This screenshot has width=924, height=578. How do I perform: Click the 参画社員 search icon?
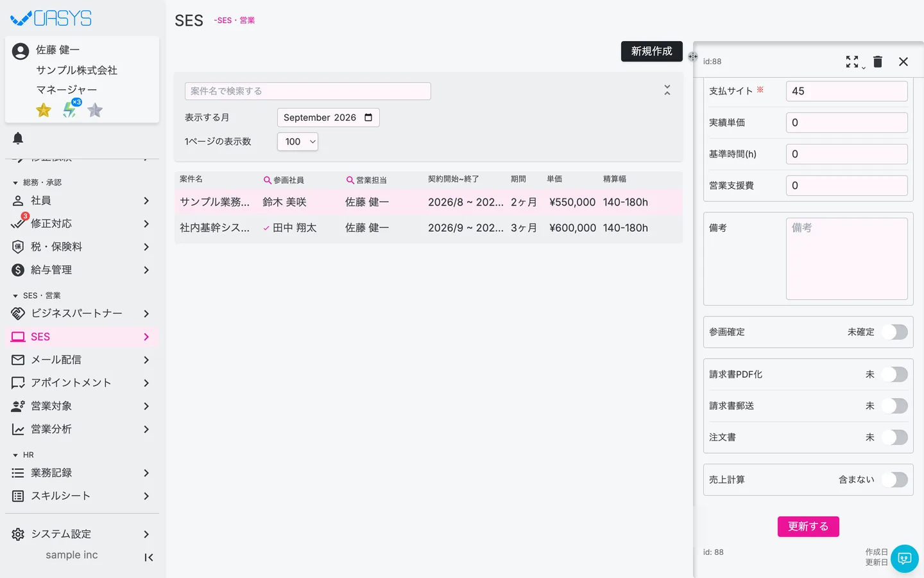coord(268,180)
